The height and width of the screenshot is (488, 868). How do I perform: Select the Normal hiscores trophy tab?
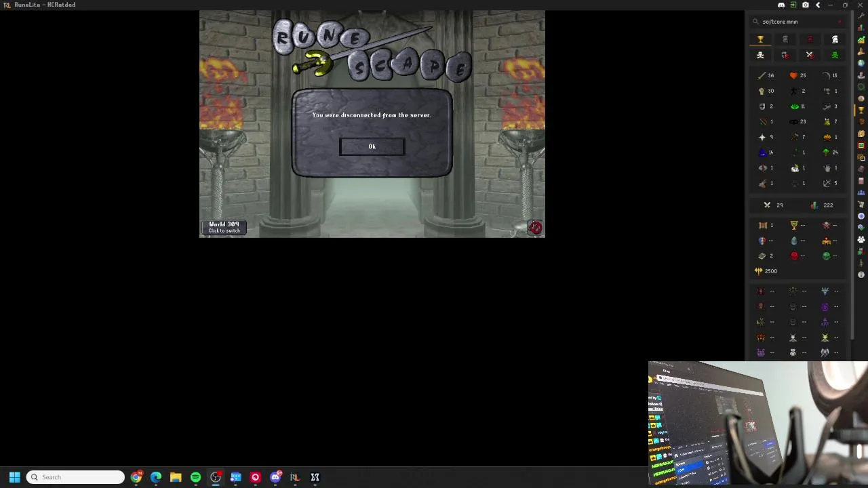coord(760,39)
